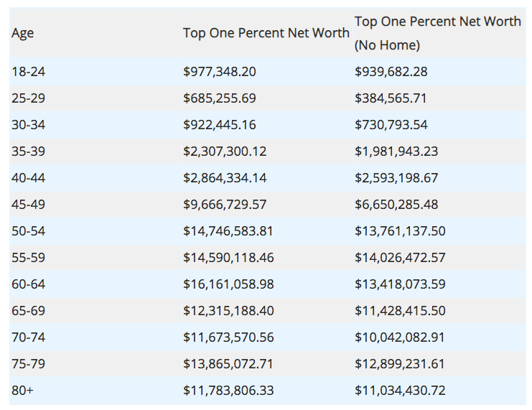The height and width of the screenshot is (410, 532).
Task: Select the 60-64 age cell
Action: (x=28, y=284)
